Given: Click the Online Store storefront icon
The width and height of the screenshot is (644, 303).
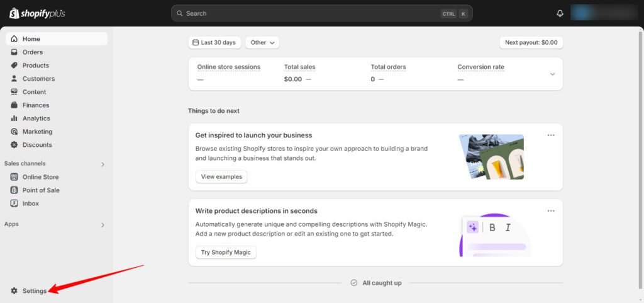Looking at the screenshot, I should coord(14,177).
